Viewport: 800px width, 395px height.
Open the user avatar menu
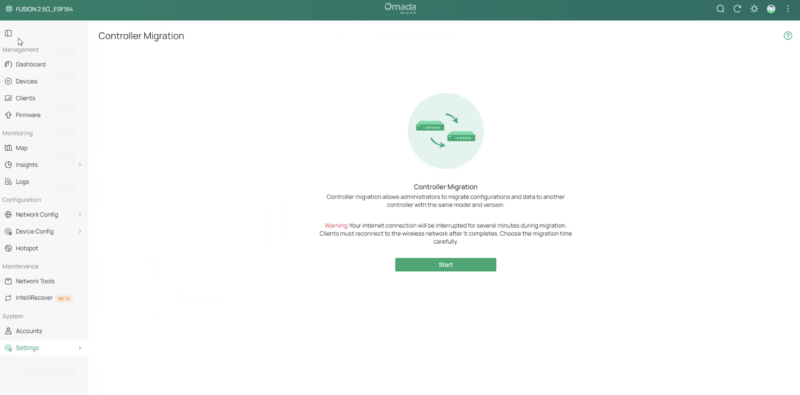(771, 9)
